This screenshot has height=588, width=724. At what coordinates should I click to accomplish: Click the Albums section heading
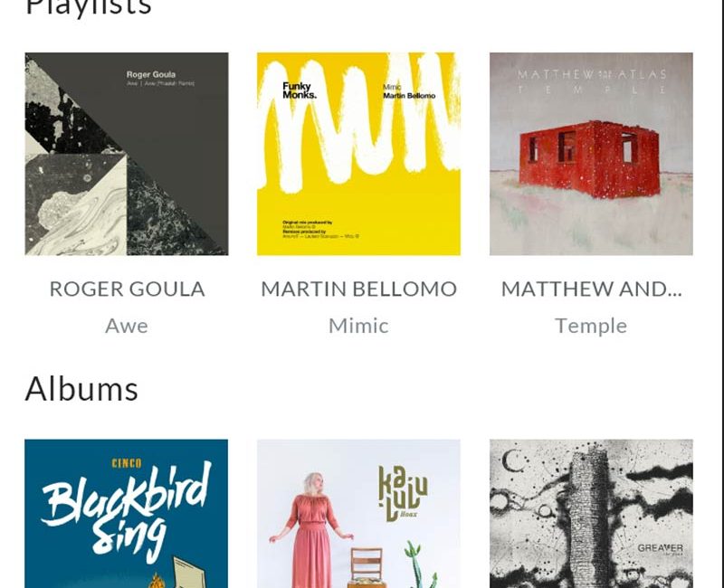81,389
